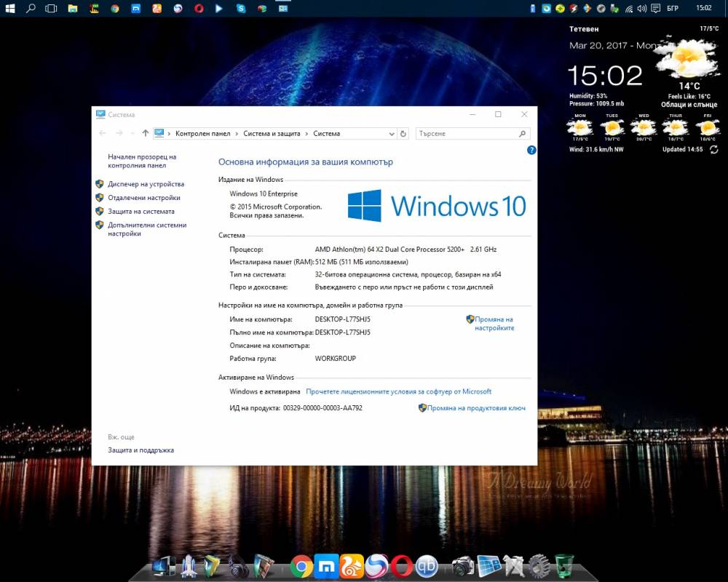
Task: Click the search magnifier in Търсене box
Action: coord(522,134)
